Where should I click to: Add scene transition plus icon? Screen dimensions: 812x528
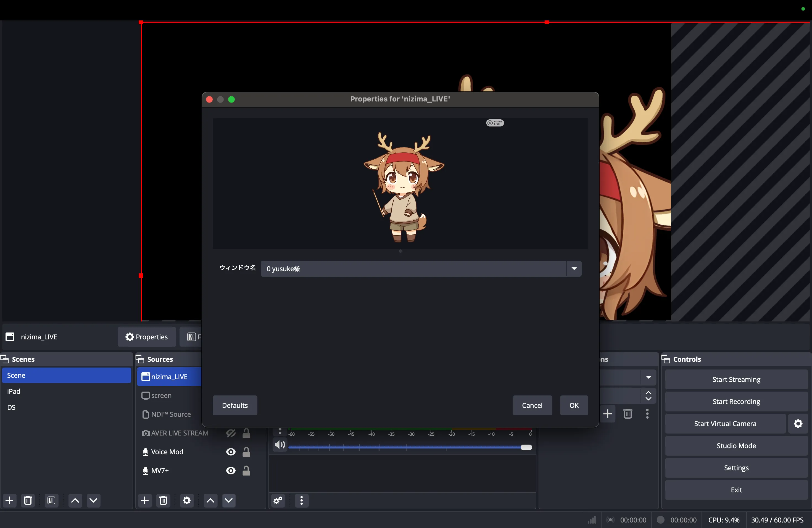point(607,414)
